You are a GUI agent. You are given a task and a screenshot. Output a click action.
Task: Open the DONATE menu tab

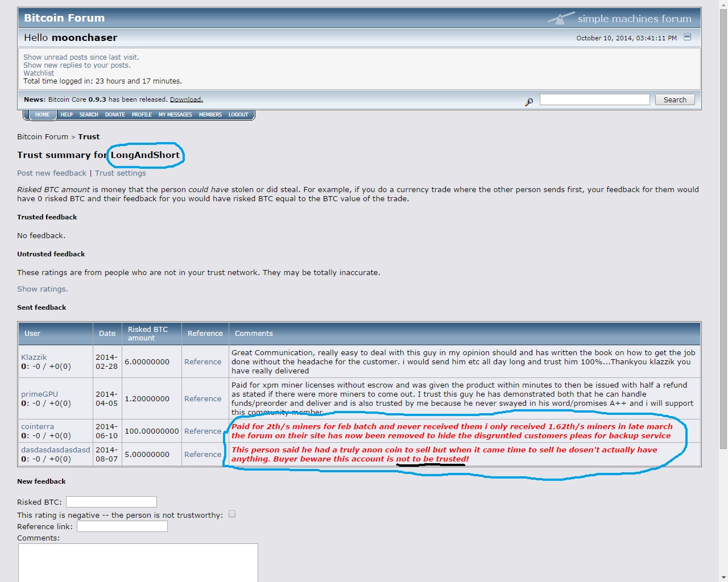115,115
